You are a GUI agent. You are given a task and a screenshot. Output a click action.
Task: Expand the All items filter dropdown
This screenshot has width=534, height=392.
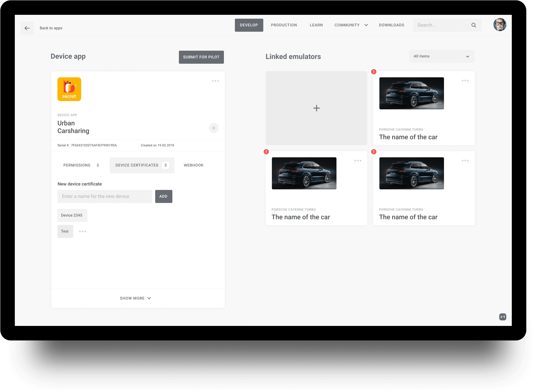[442, 56]
